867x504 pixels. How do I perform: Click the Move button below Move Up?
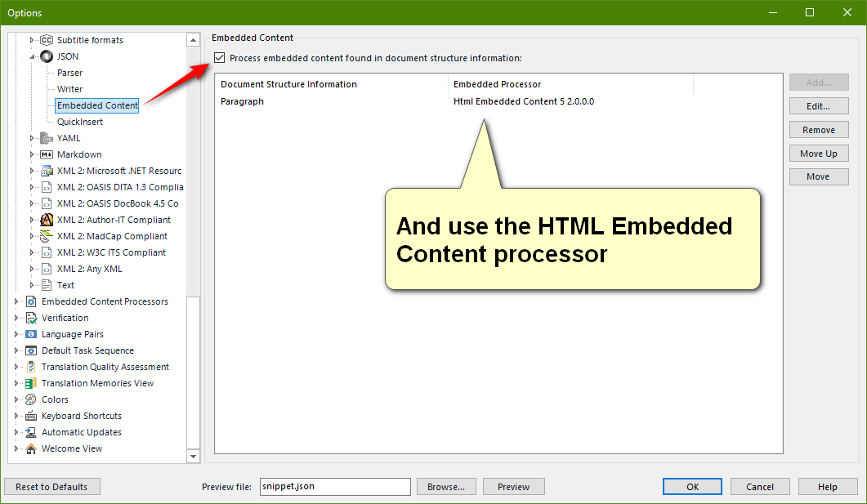[x=818, y=176]
